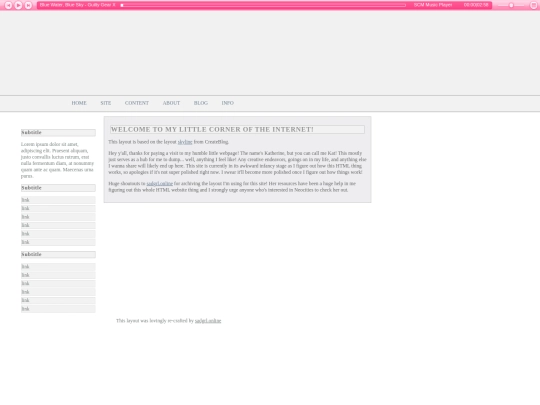Play the music player track
Viewport: 540px width, 405px height.
click(x=18, y=5)
